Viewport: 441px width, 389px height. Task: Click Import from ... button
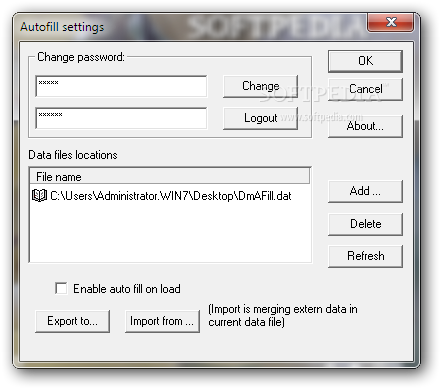coord(162,321)
